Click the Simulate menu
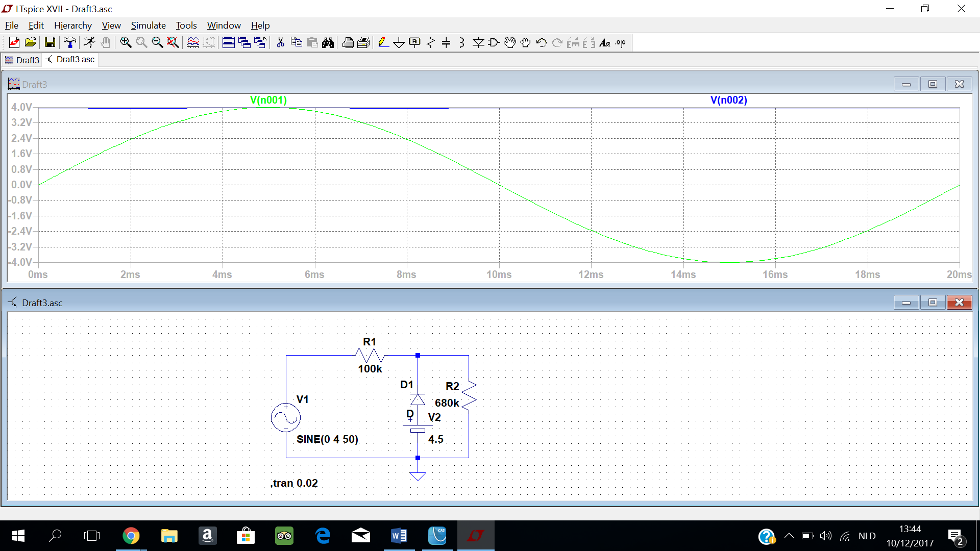This screenshot has width=980, height=551. click(148, 26)
